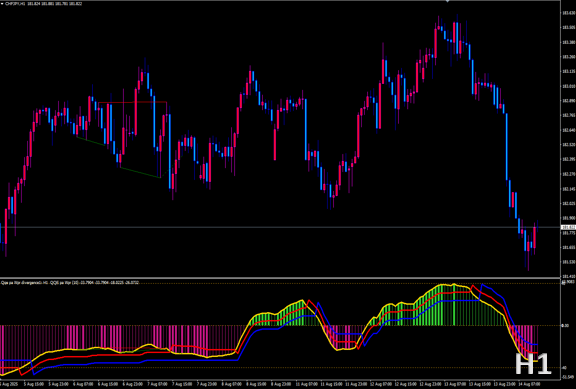Select the lower green divergence line ending near 7 Aug 07:00
576x389 pixels.
tap(140, 173)
